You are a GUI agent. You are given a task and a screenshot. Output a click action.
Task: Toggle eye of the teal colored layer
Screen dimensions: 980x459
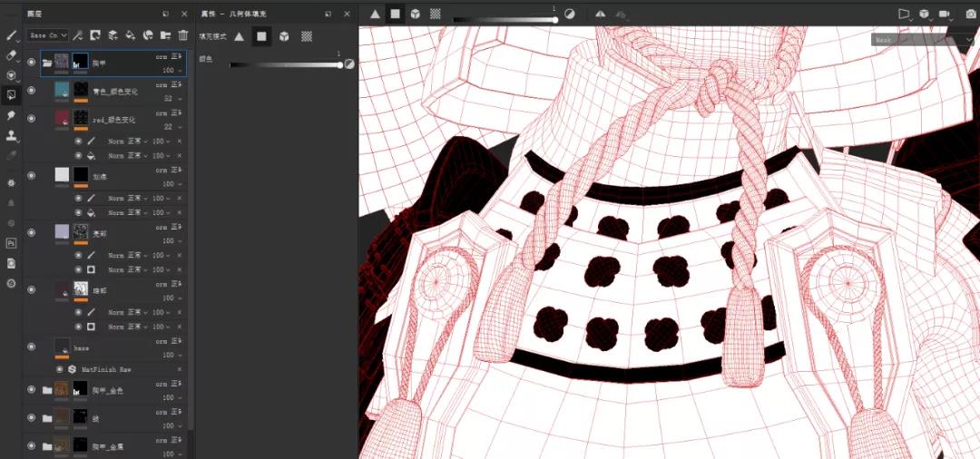[x=31, y=91]
